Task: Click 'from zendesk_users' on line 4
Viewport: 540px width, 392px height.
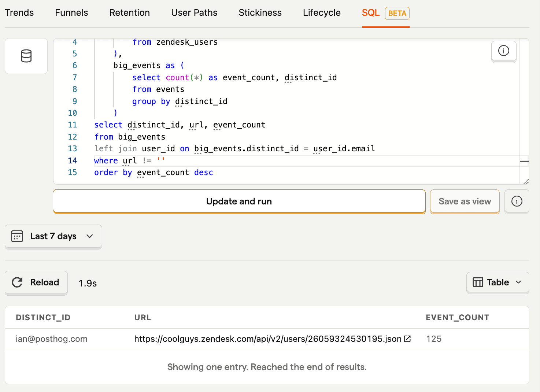Action: 175,42
